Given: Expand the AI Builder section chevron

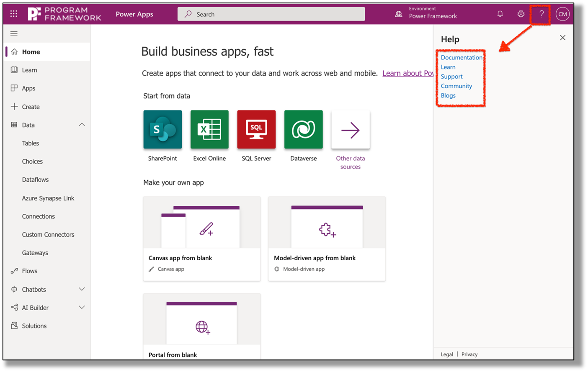Looking at the screenshot, I should pos(82,308).
